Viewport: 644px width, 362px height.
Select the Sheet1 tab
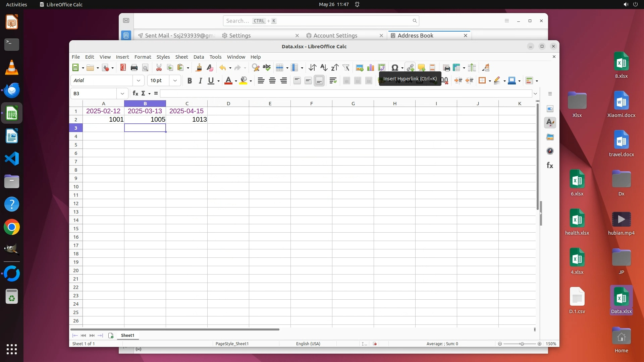pyautogui.click(x=127, y=335)
